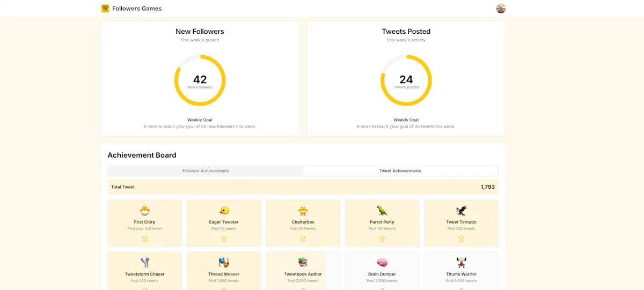Click the Thumb Warrior achievement title

[x=462, y=274]
